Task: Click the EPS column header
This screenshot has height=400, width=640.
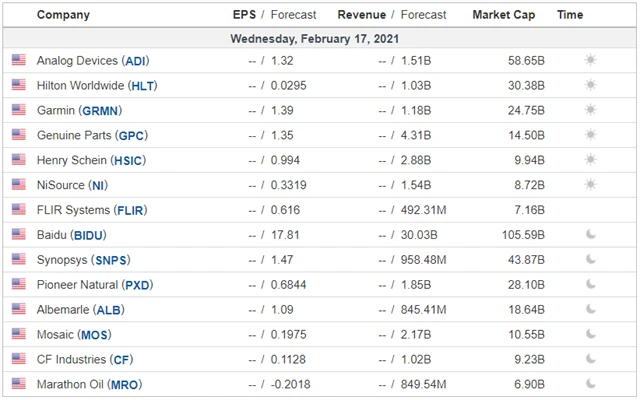Action: pos(244,15)
